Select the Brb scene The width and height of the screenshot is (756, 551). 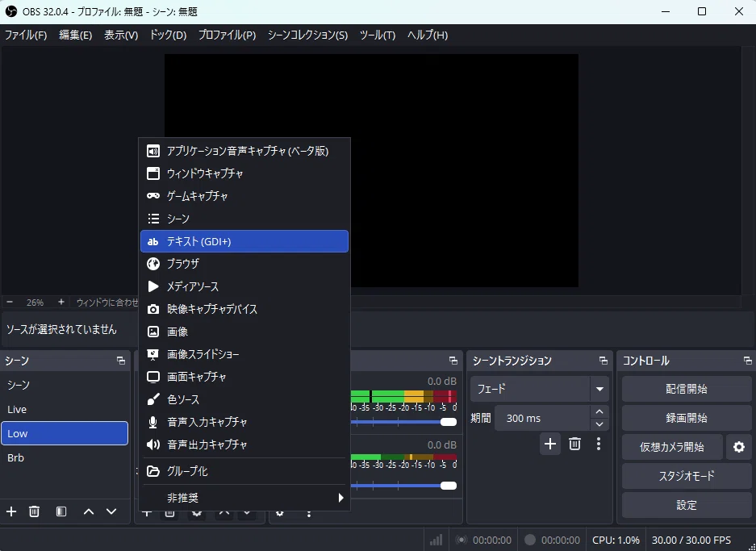[65, 457]
